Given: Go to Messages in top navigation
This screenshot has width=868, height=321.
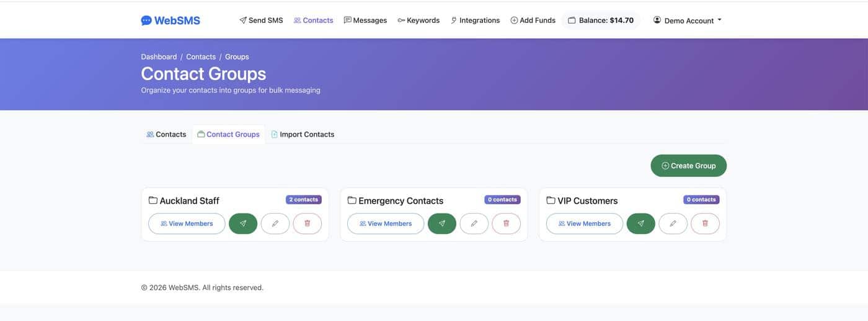Looking at the screenshot, I should click(x=365, y=20).
